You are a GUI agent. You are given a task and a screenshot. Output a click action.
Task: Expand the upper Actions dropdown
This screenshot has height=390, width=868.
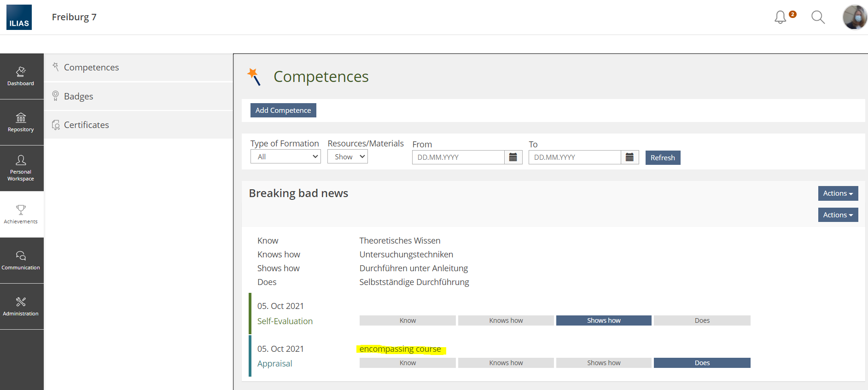point(838,193)
